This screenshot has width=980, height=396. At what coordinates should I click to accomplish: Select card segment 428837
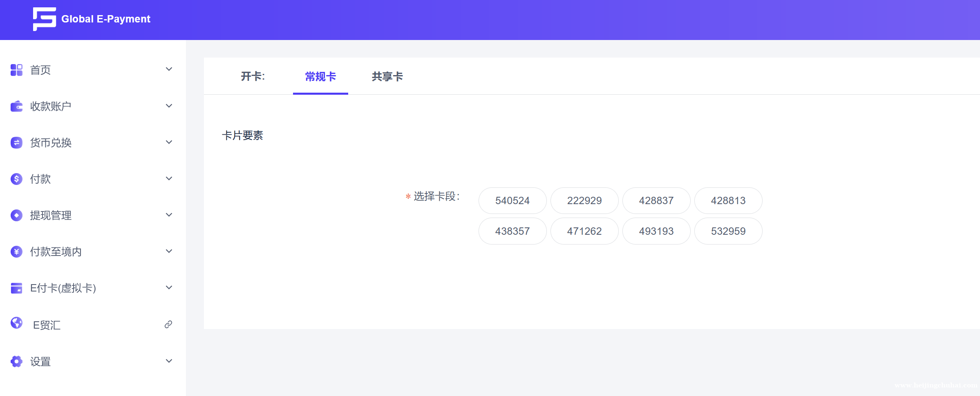pos(656,200)
